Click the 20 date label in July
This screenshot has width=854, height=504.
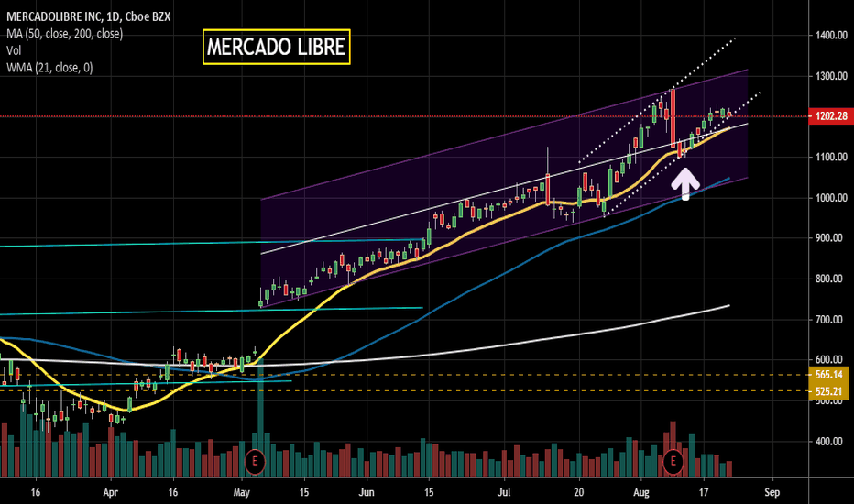tap(578, 493)
